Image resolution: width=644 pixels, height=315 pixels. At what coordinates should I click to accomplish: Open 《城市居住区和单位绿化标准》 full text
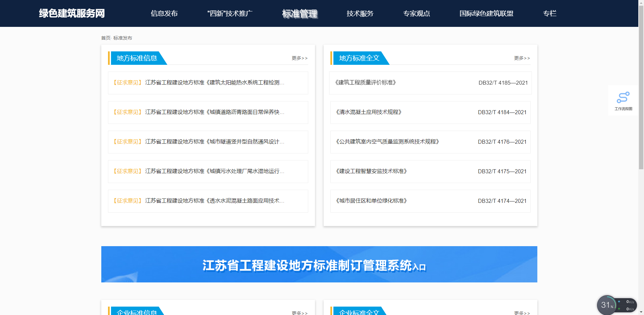(x=371, y=201)
